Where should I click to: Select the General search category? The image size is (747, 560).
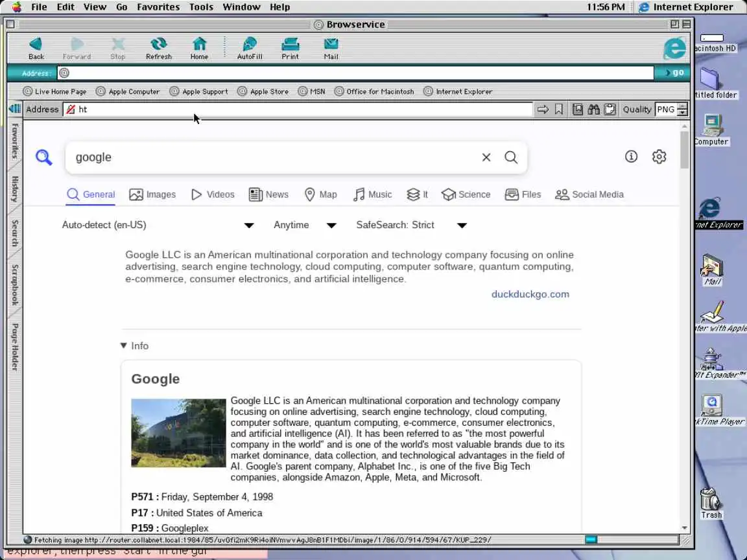tap(91, 194)
